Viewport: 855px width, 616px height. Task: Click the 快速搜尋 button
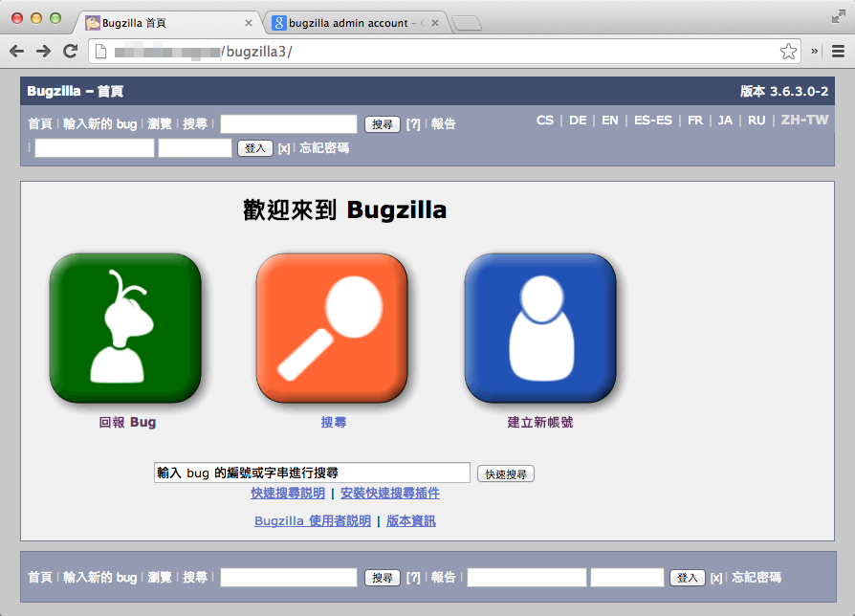coord(505,473)
